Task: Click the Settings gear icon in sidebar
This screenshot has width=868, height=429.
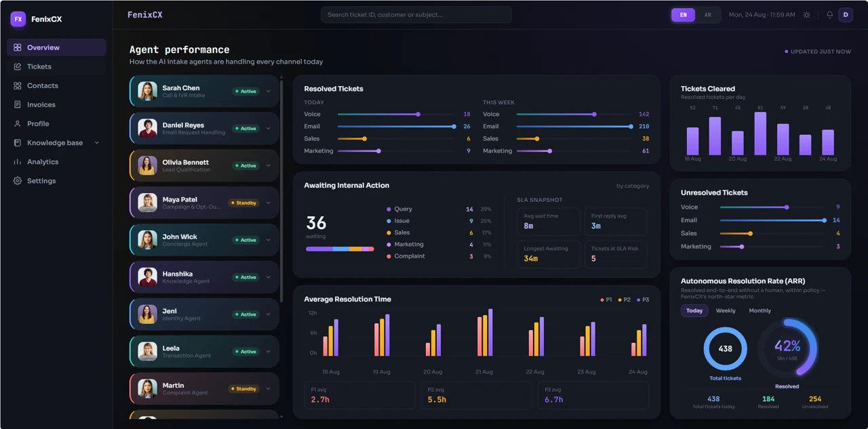Action: pos(18,181)
